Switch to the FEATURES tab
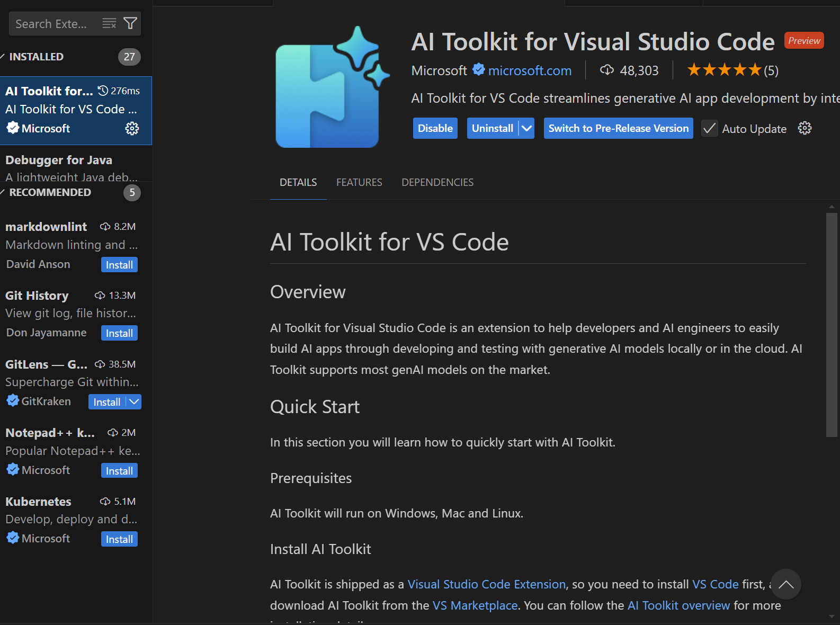 click(x=359, y=182)
